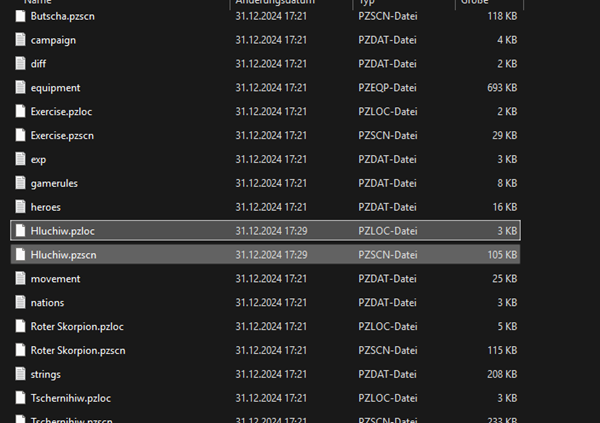
Task: Click the Butscha.pzscn file icon
Action: 20,16
